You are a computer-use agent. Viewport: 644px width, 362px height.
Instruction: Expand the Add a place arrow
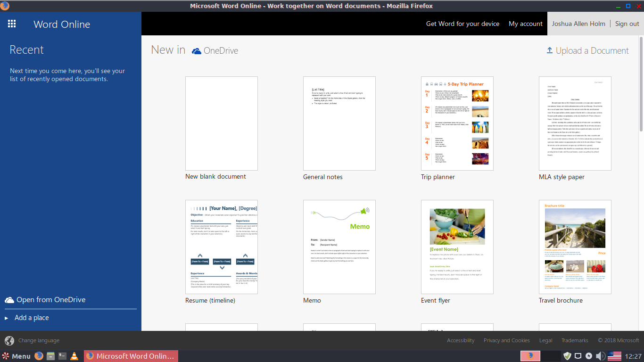[x=7, y=318]
